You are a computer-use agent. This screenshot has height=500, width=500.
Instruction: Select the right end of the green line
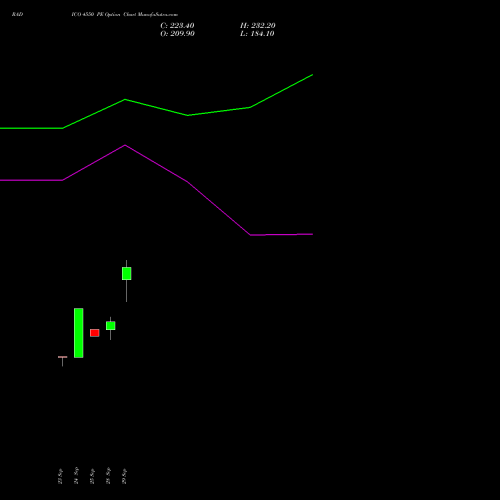click(x=312, y=75)
